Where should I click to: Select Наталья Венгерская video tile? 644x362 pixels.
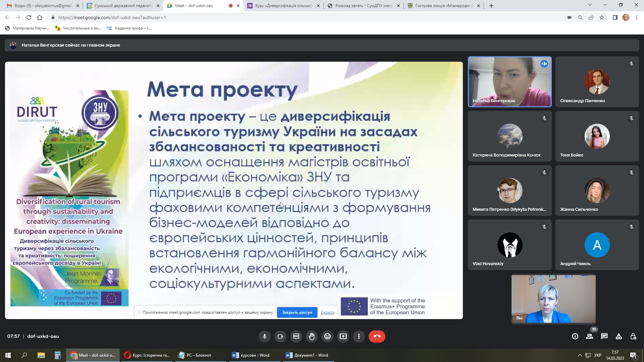click(509, 81)
